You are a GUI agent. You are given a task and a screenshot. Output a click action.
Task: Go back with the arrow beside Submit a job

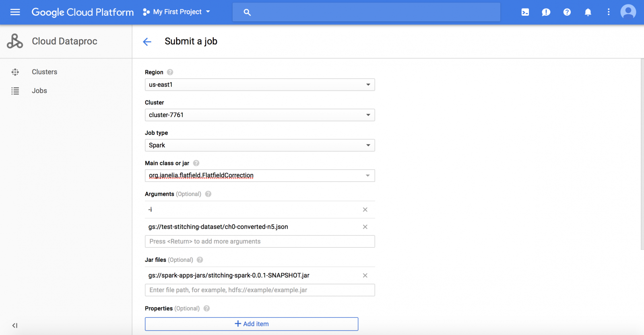[147, 41]
